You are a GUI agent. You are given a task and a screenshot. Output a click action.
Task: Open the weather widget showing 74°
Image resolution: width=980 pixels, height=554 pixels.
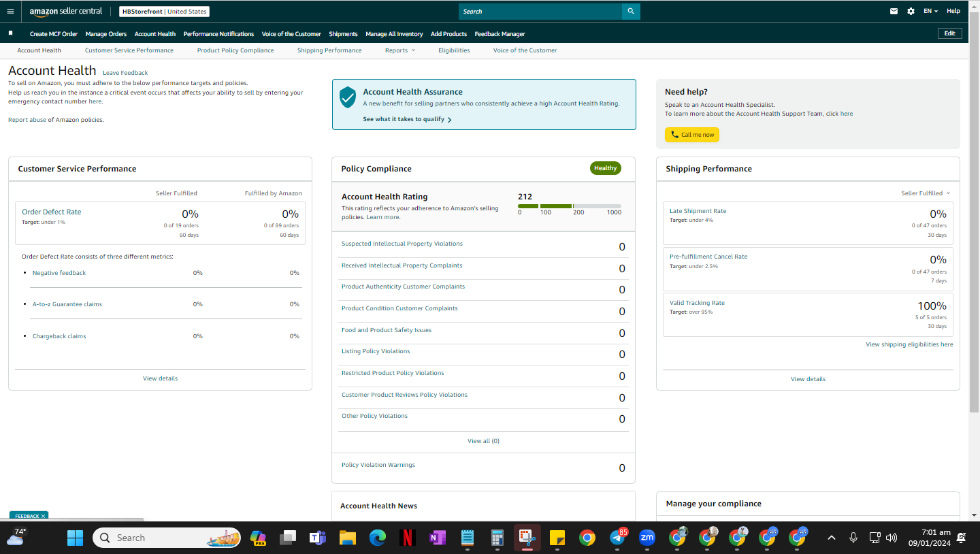click(x=16, y=537)
